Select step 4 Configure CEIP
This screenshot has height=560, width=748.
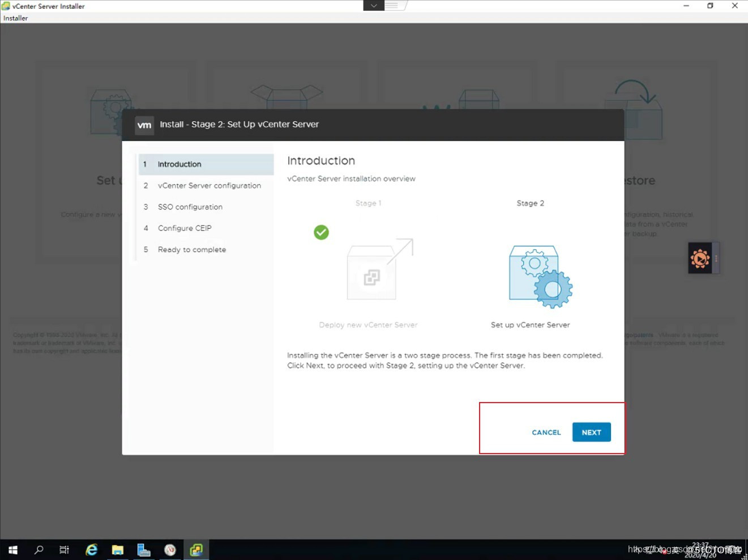pos(206,228)
